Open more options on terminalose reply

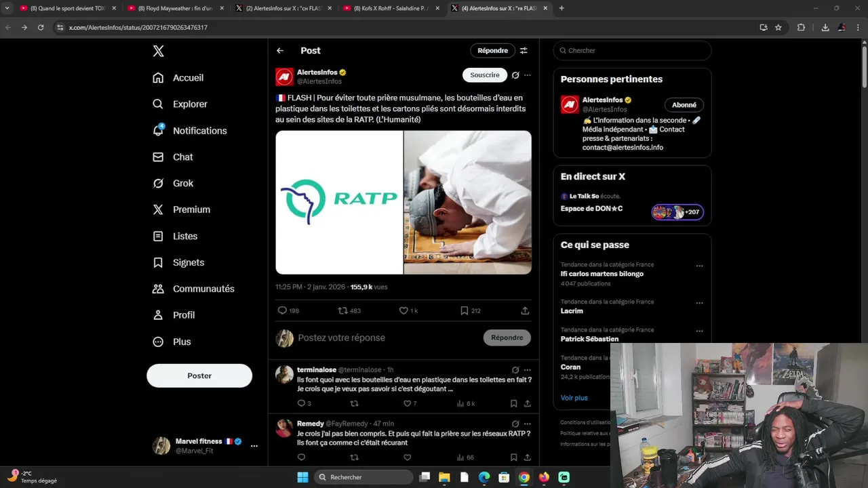pyautogui.click(x=528, y=370)
